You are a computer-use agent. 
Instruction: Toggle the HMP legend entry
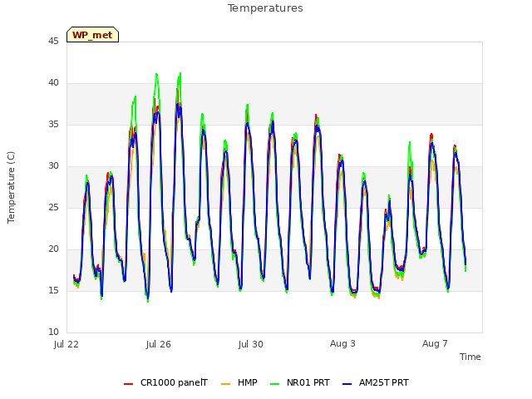[x=239, y=382]
